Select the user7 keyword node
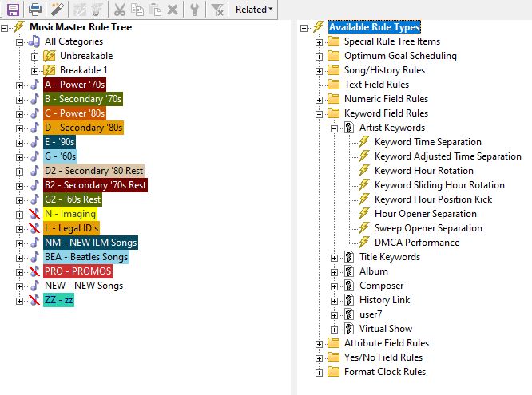The height and width of the screenshot is (395, 532). (x=371, y=314)
